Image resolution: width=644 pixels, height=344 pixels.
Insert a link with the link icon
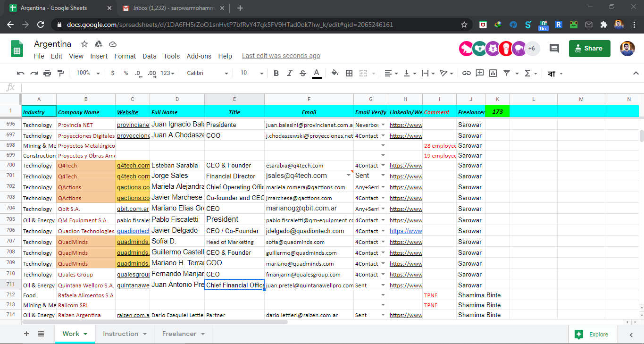coord(466,73)
